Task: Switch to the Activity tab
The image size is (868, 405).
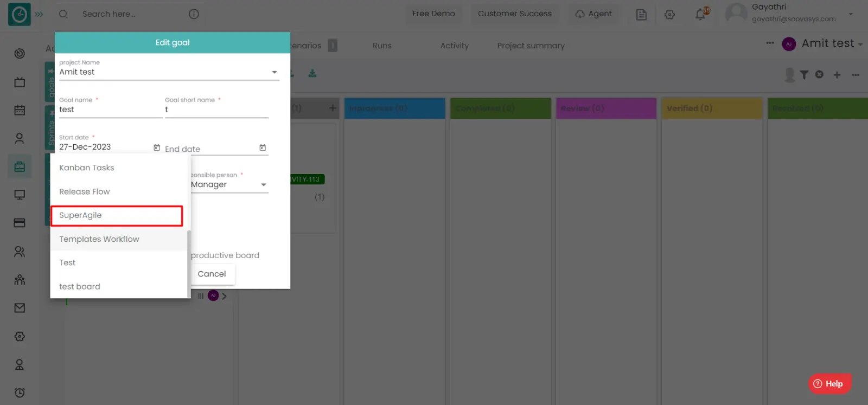Action: tap(455, 46)
